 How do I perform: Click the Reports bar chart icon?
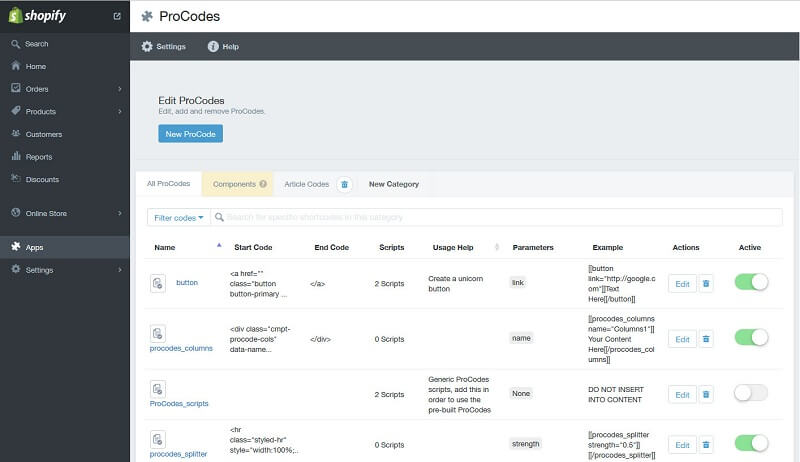click(16, 156)
